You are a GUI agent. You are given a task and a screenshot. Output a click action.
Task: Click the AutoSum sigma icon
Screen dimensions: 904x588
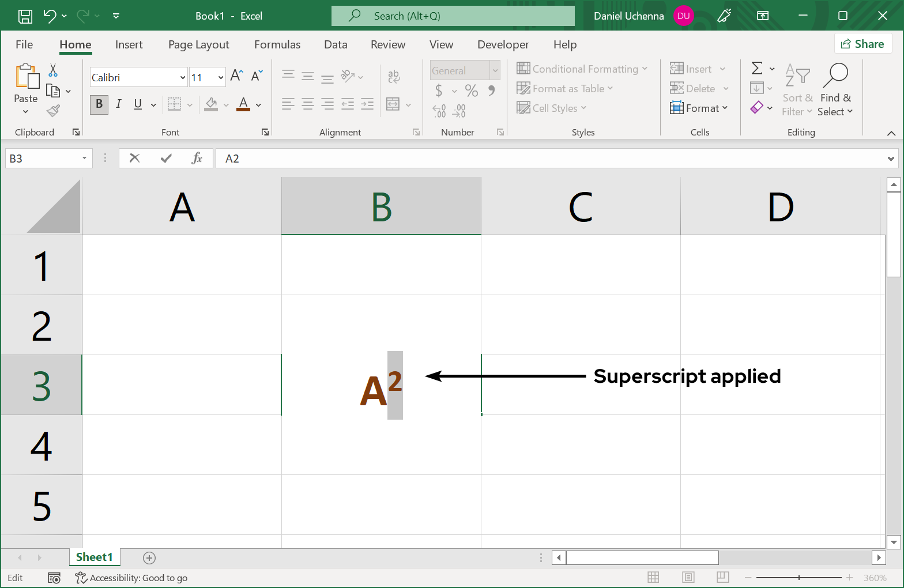[x=757, y=69]
